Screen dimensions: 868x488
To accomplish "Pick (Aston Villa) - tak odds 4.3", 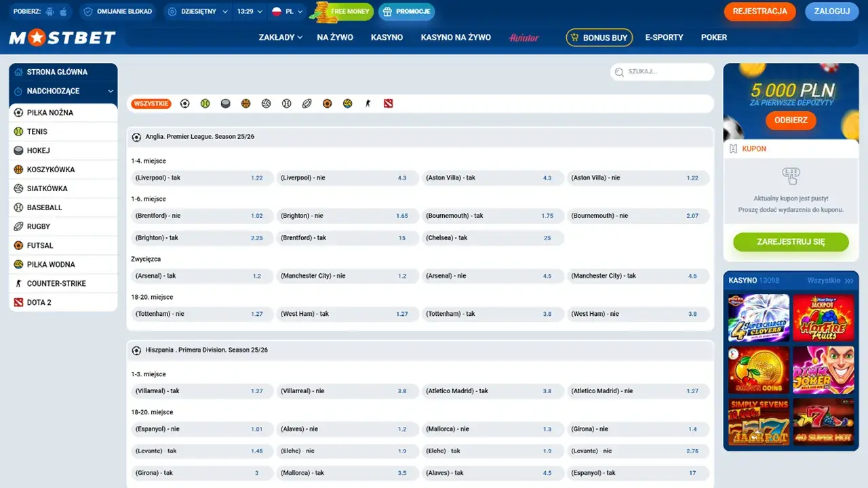I will click(x=493, y=178).
